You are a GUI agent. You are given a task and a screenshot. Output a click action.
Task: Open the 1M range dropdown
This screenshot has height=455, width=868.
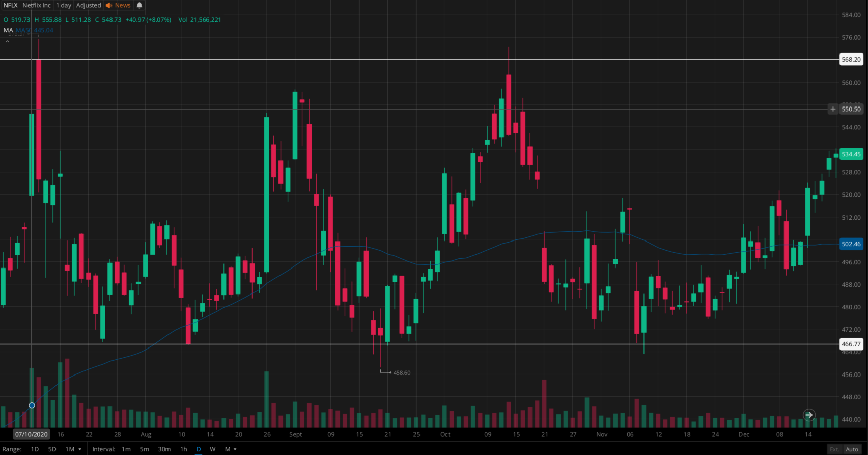pos(73,449)
